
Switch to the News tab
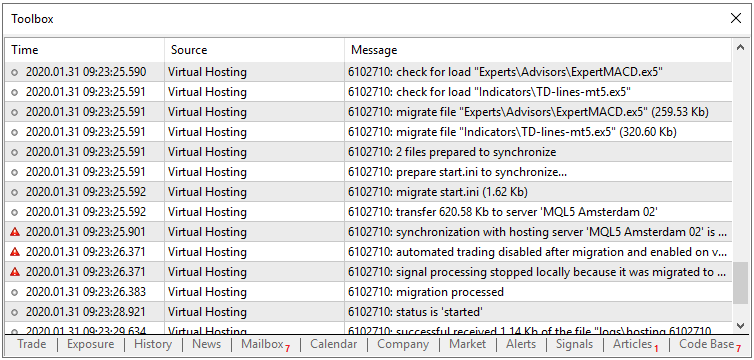pyautogui.click(x=206, y=344)
